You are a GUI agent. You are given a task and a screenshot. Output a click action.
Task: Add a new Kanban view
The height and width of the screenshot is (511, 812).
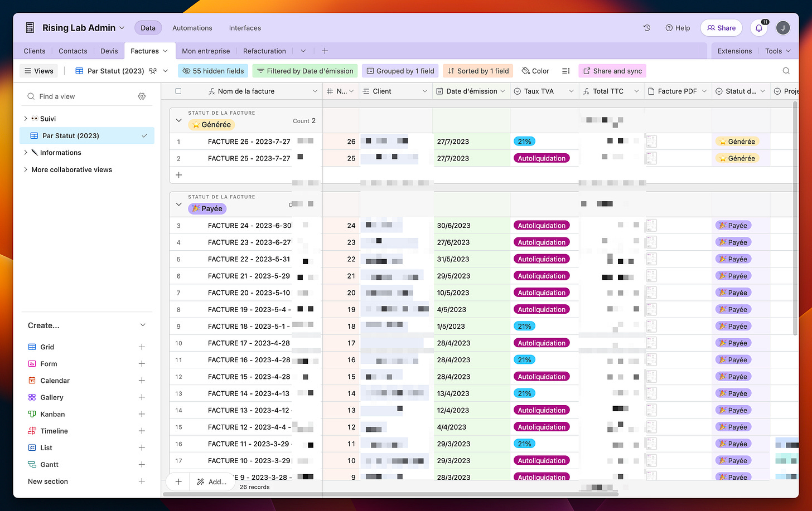point(142,414)
